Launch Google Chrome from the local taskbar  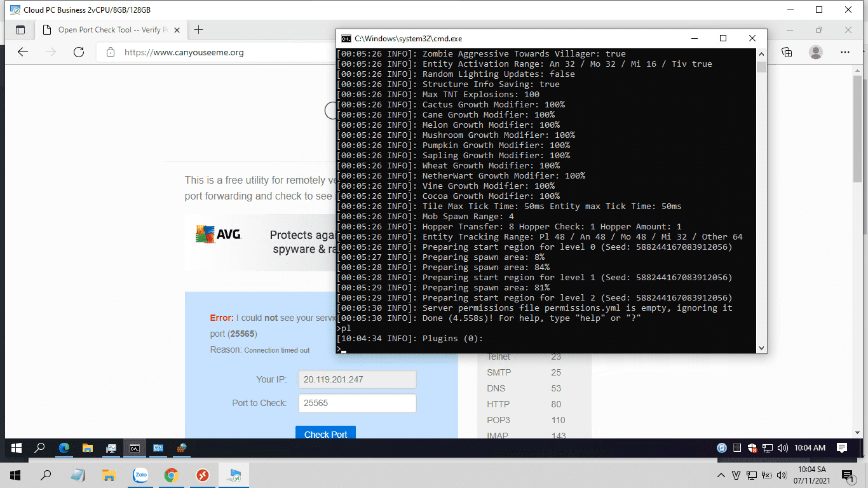(171, 475)
